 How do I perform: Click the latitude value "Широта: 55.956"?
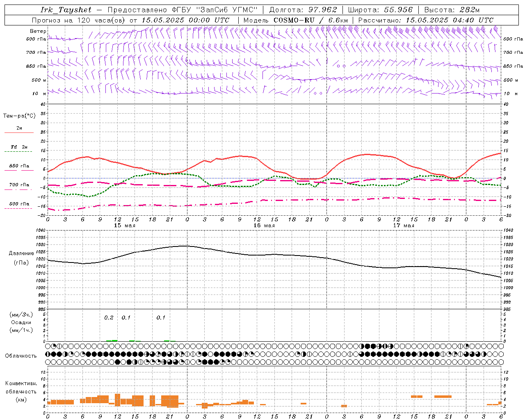click(x=380, y=10)
